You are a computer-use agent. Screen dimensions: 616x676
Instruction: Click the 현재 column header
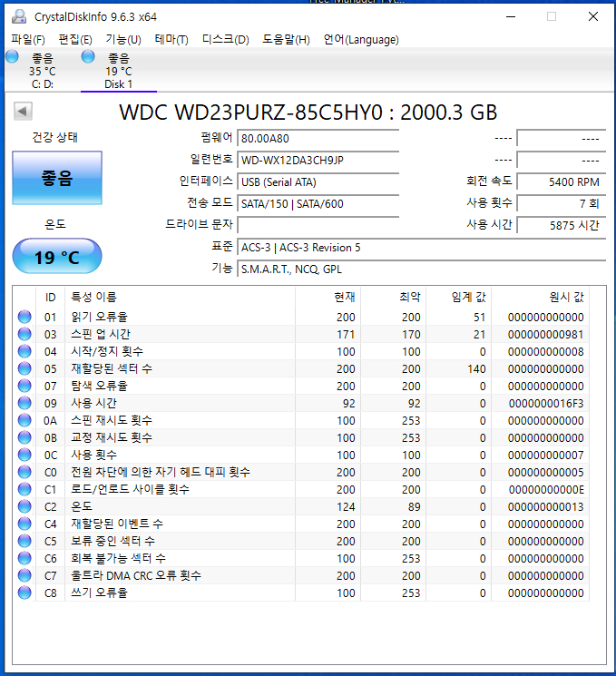(328, 297)
